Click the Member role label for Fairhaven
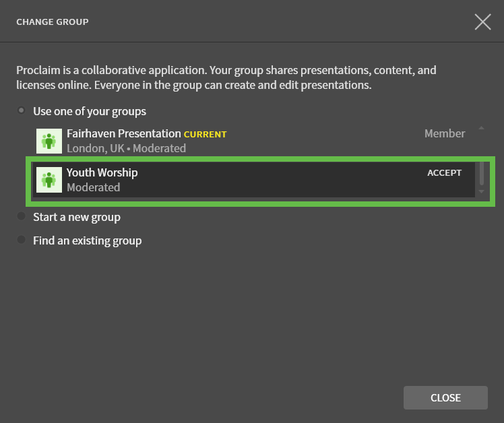This screenshot has width=504, height=423. tap(445, 134)
